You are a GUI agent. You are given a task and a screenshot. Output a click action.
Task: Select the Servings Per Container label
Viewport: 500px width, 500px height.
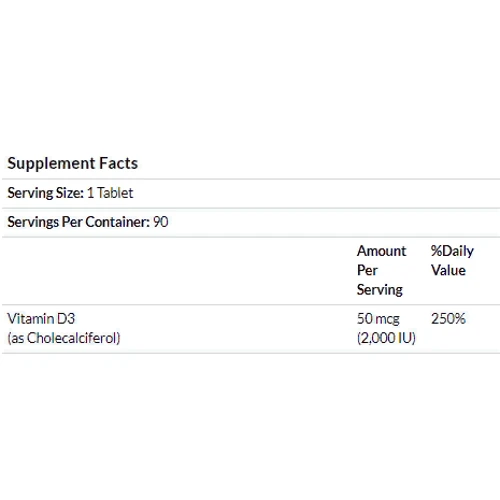[79, 222]
